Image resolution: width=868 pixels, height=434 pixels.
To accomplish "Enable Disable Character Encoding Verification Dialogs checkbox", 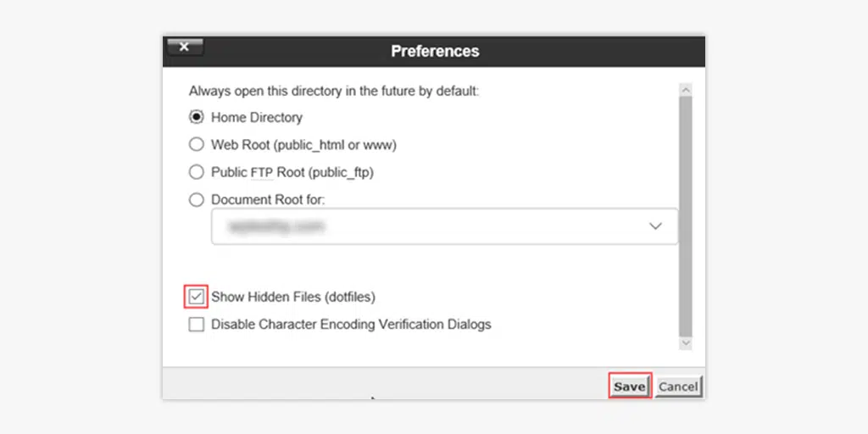I will click(x=197, y=324).
